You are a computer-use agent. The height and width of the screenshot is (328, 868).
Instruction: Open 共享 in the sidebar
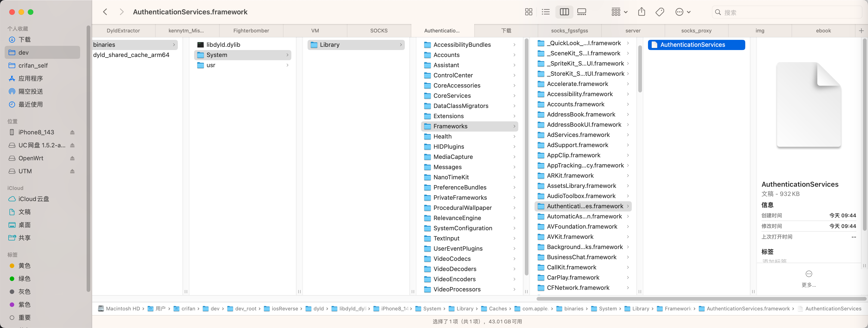tap(42, 238)
